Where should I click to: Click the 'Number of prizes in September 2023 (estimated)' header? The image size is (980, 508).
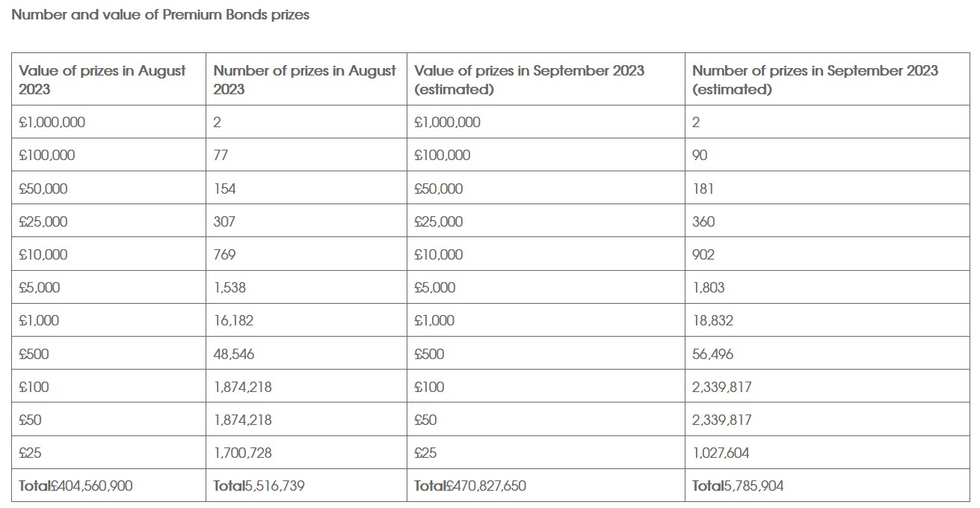(827, 79)
